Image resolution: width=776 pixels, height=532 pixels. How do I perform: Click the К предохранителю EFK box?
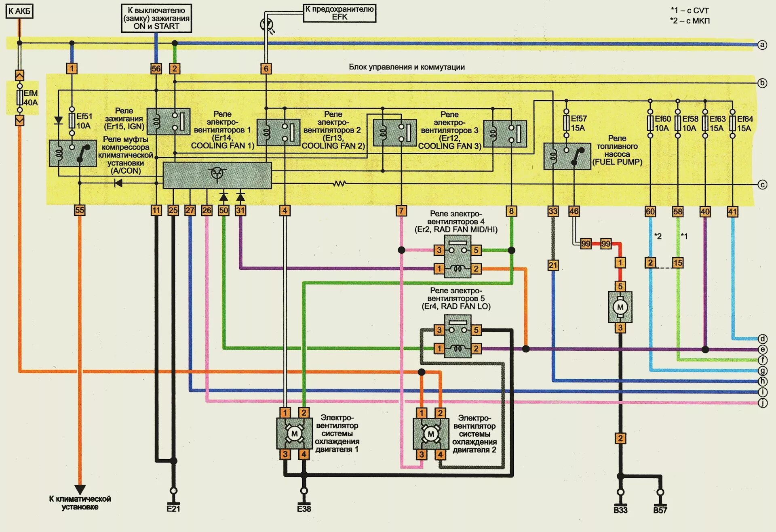coord(339,13)
